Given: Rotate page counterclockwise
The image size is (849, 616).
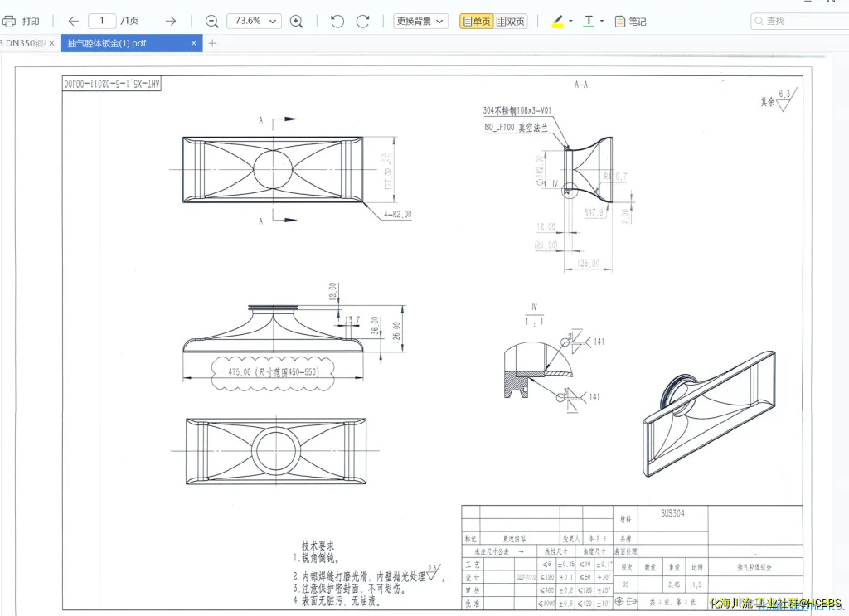Looking at the screenshot, I should (337, 21).
